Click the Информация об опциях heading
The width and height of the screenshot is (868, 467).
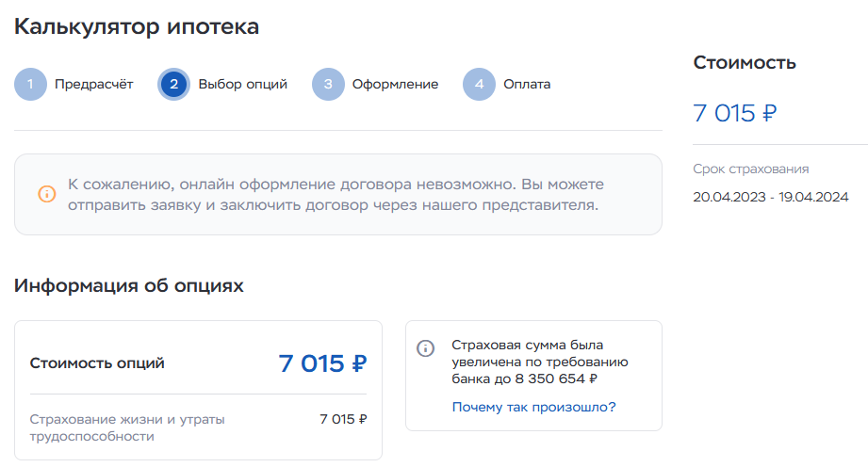click(128, 285)
